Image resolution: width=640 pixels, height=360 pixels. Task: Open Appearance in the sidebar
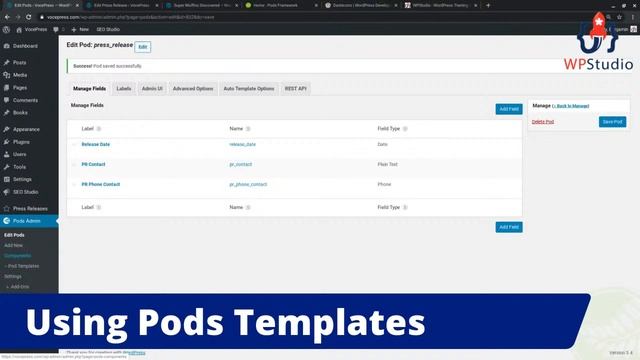[x=27, y=129]
